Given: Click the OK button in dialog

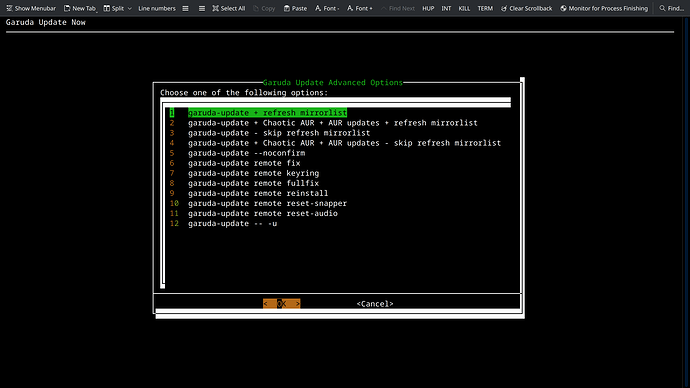Looking at the screenshot, I should tap(282, 304).
